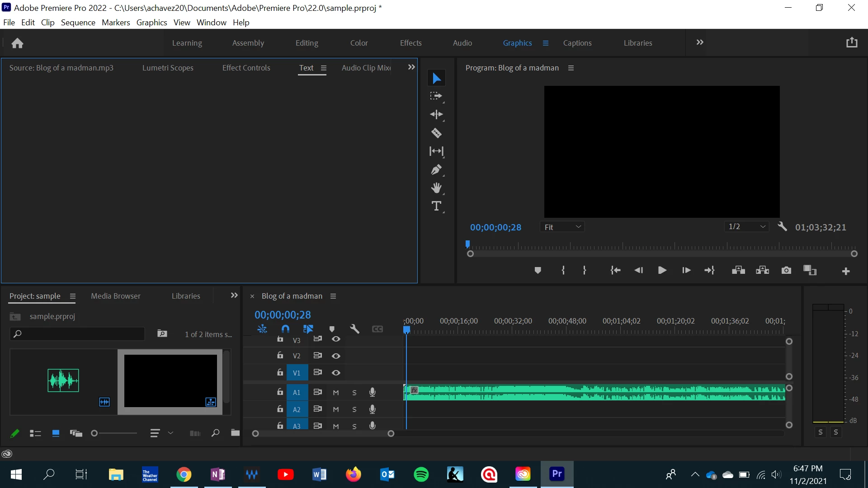
Task: Show hidden workspaces overflow chevron
Action: (700, 42)
